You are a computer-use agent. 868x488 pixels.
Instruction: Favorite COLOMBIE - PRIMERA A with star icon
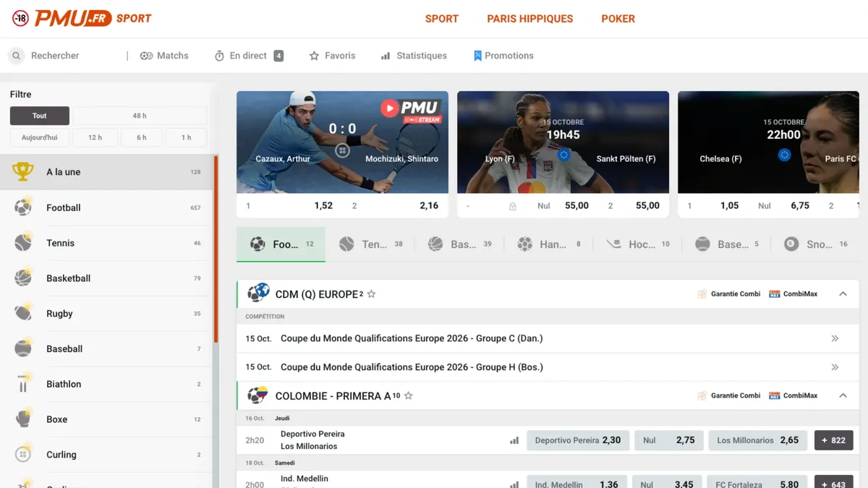[408, 396]
